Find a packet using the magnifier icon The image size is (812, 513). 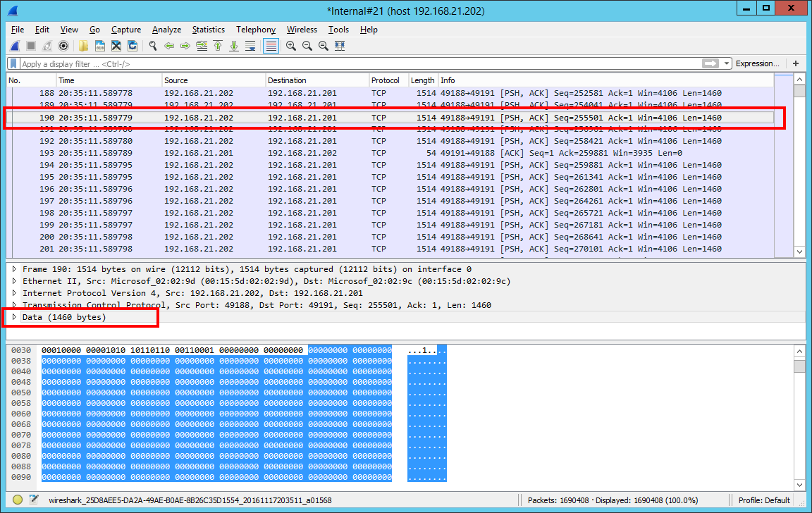[x=153, y=46]
